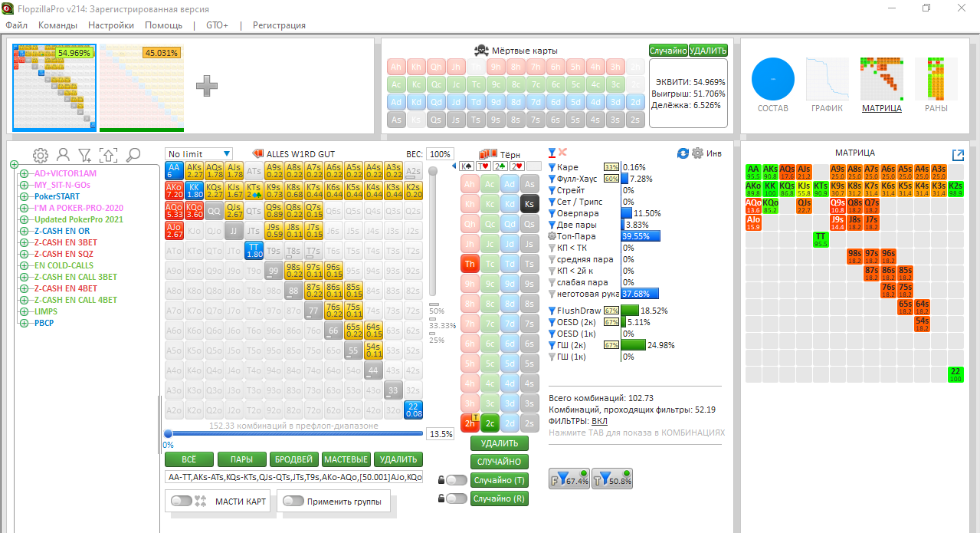The height and width of the screenshot is (533, 980).
Task: Click the player profile icon above the tree
Action: pos(64,155)
